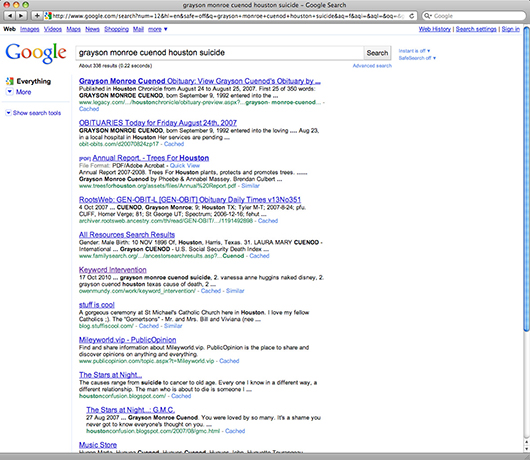Open the Images tab
This screenshot has height=460, width=530.
pos(30,29)
